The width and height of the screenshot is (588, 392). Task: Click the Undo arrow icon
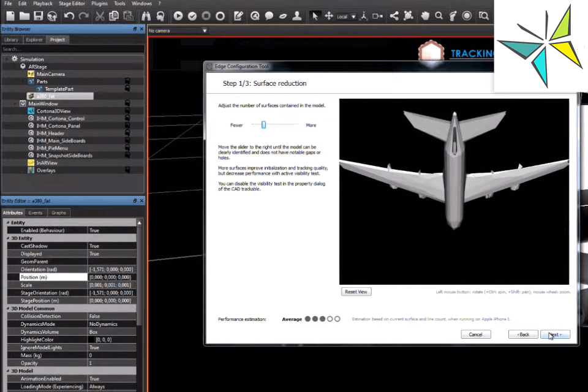(69, 16)
